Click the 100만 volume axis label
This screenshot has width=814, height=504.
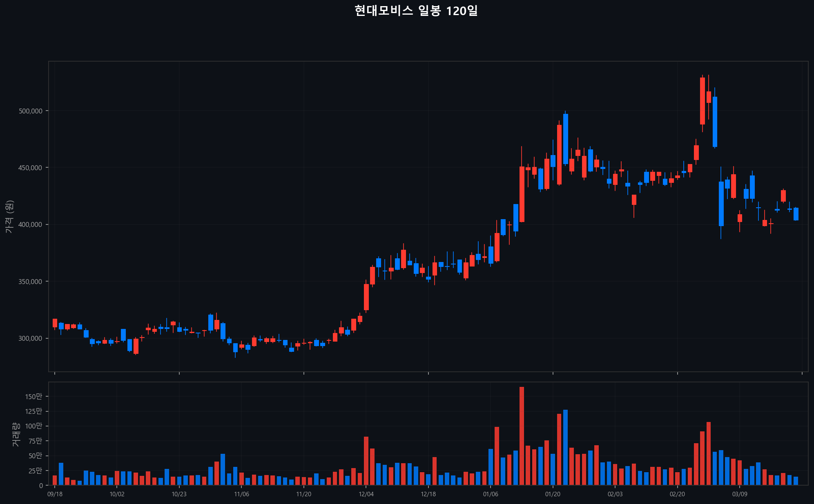click(33, 426)
